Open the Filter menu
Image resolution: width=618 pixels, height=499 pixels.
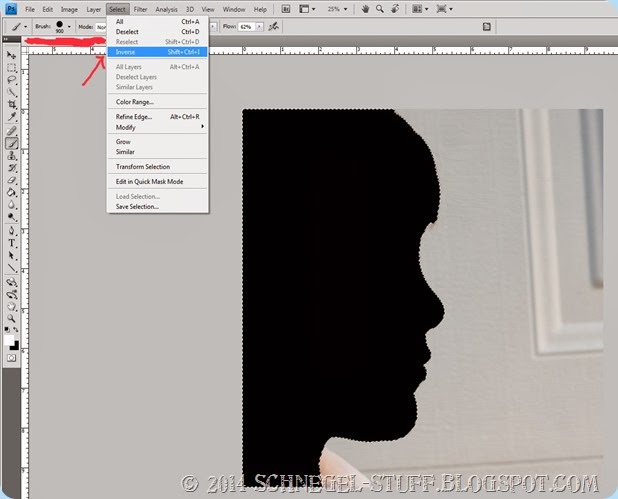tap(140, 9)
